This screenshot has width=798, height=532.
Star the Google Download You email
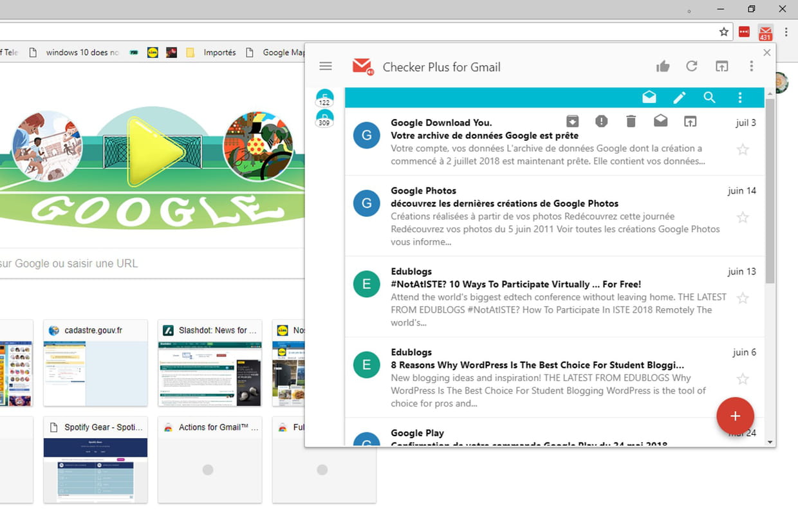pyautogui.click(x=743, y=149)
